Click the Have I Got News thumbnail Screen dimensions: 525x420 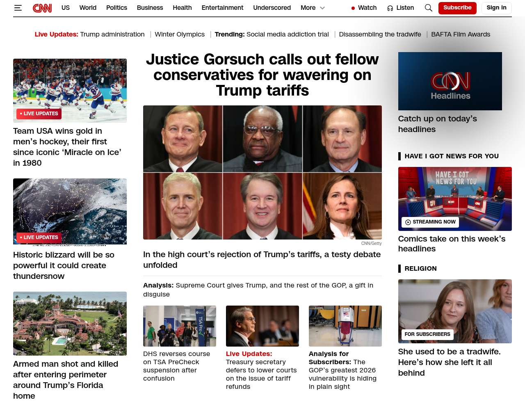tap(455, 199)
